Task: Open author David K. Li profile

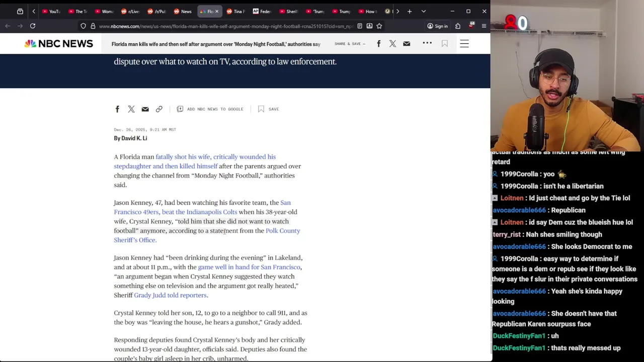Action: coord(134,138)
